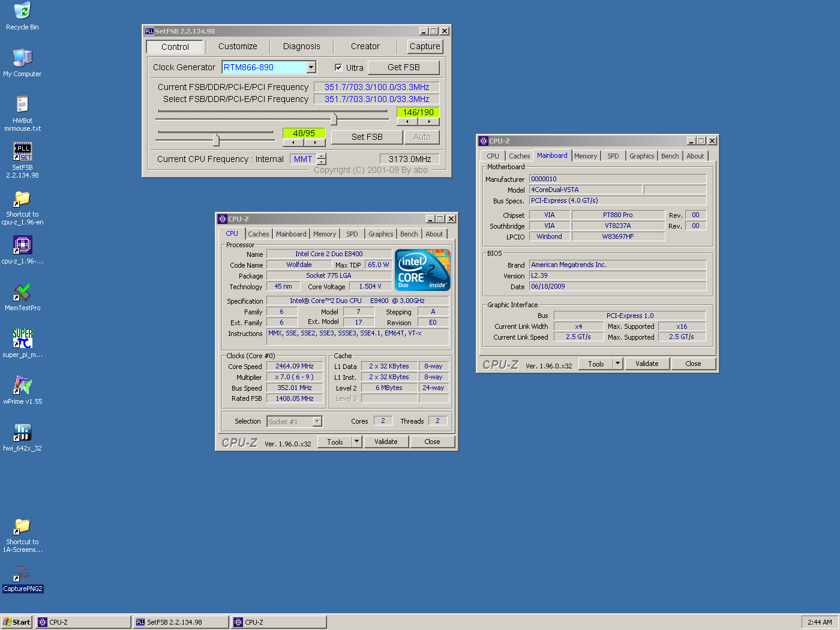Open Bench tab in CPU-Z CPU window
The image size is (840, 630).
[409, 234]
